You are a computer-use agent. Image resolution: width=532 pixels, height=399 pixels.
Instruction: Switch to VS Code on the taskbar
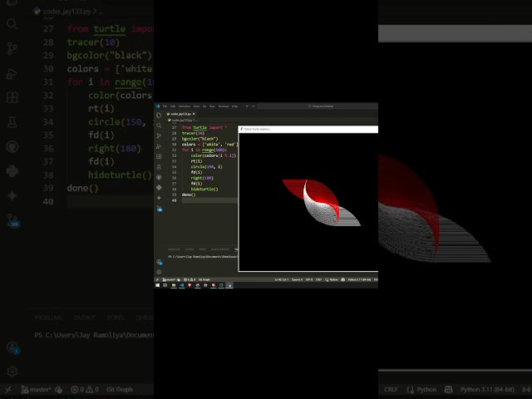pyautogui.click(x=182, y=285)
